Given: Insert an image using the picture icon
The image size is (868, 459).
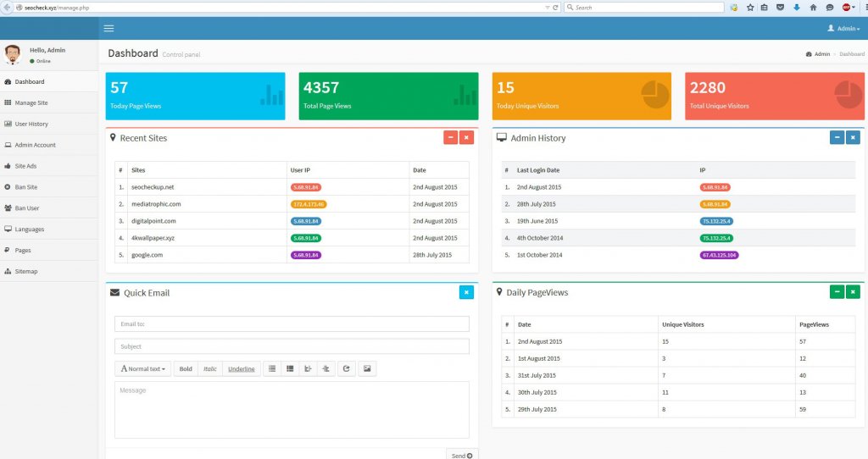Looking at the screenshot, I should [367, 369].
